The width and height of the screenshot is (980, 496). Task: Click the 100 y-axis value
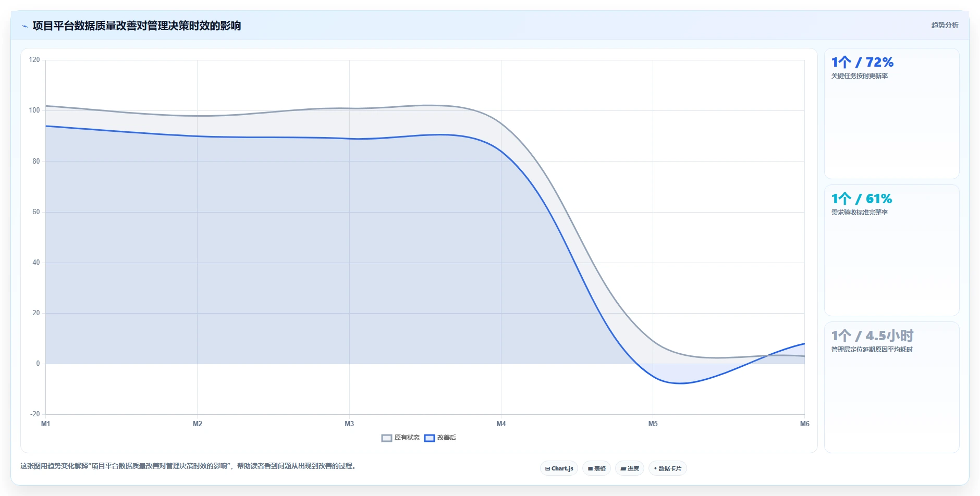click(x=34, y=110)
